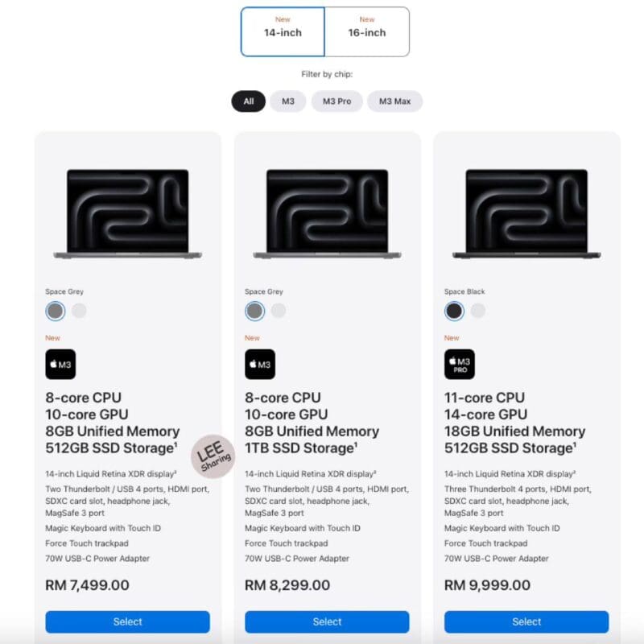Filter by M3 chip
This screenshot has height=644, width=644.
click(x=288, y=101)
